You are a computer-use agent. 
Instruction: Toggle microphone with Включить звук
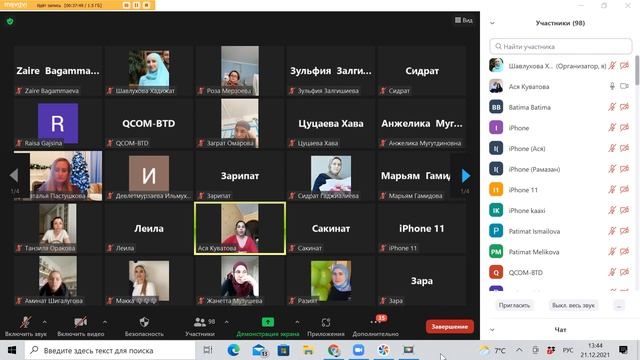tap(25, 327)
